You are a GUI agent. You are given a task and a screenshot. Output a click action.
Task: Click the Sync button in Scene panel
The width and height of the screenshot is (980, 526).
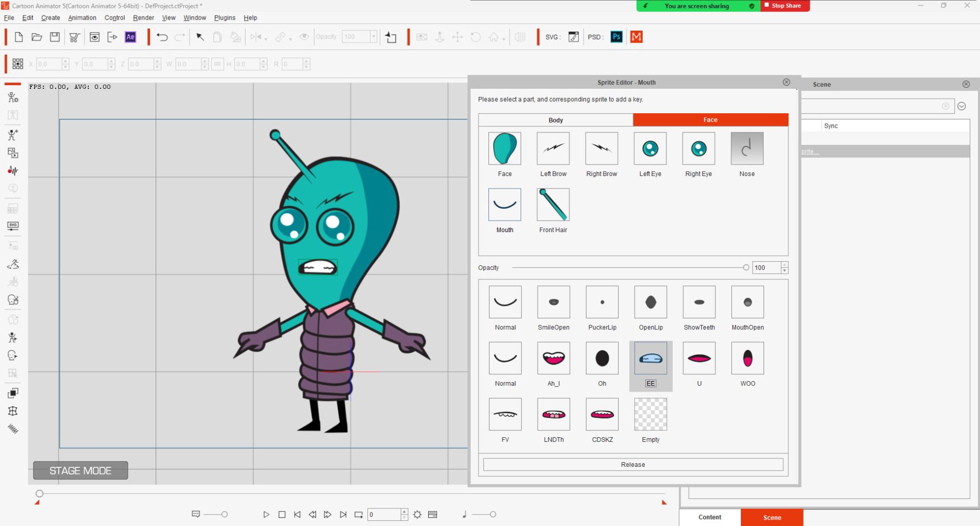(x=831, y=125)
